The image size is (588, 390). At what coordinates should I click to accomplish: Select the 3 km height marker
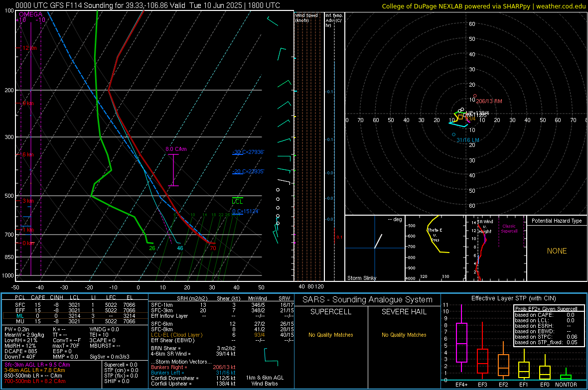28,201
